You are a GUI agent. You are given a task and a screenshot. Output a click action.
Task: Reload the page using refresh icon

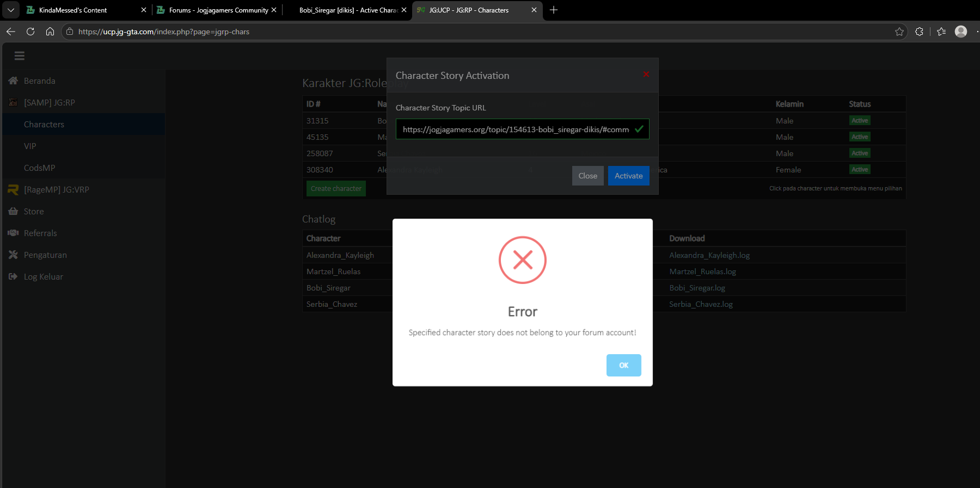[30, 32]
